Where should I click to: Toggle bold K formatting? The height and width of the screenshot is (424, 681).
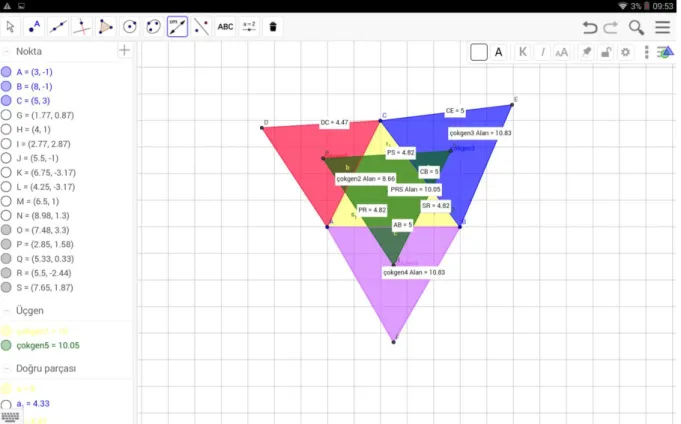[x=522, y=52]
